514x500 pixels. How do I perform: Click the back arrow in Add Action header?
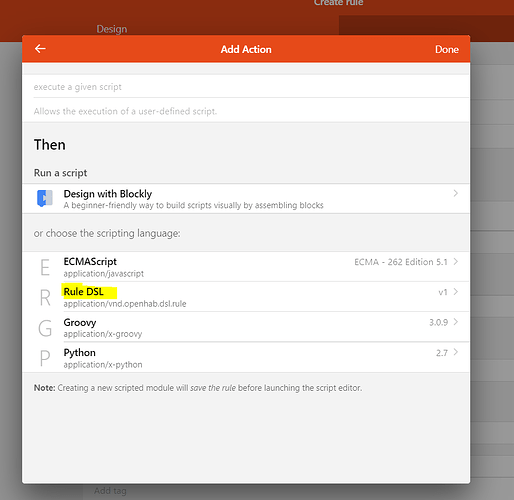(40, 49)
